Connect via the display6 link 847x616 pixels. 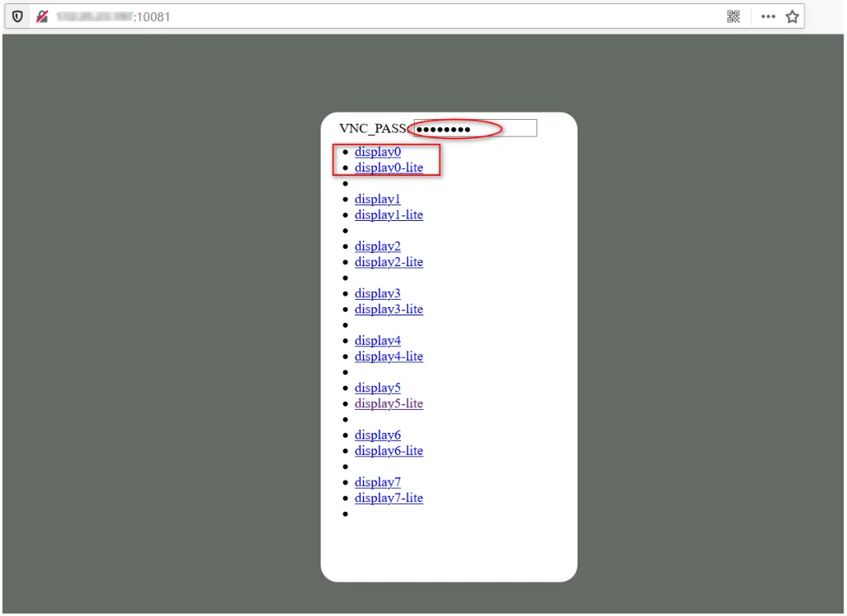tap(377, 434)
